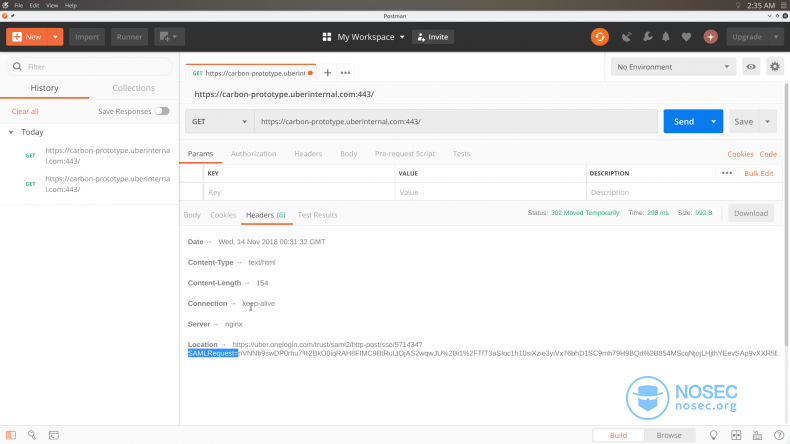Open the user avatar icon
The image size is (790, 444).
[710, 37]
